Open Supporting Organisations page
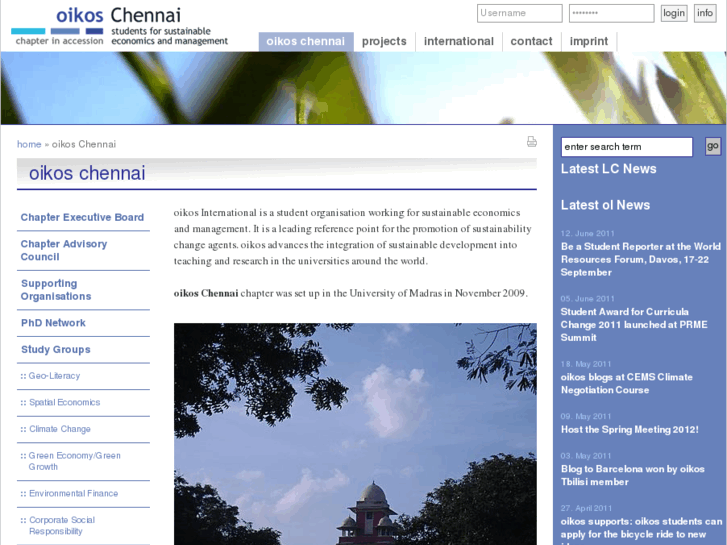 point(56,290)
